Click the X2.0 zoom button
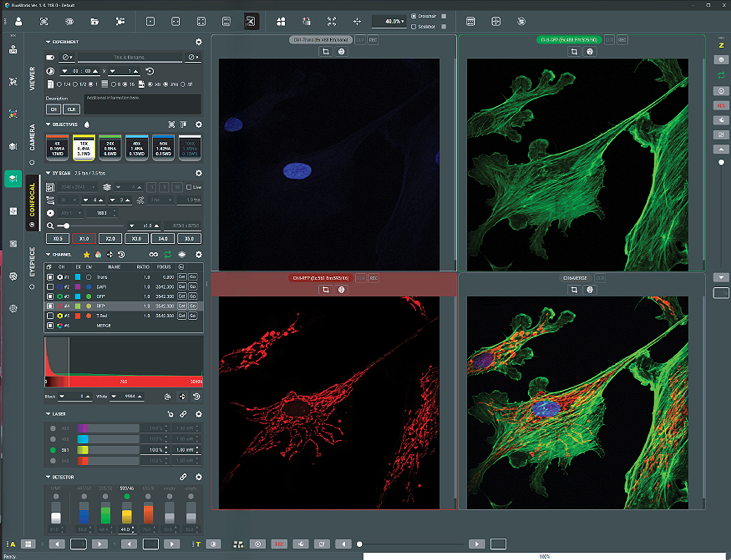731x560 pixels. pos(109,239)
